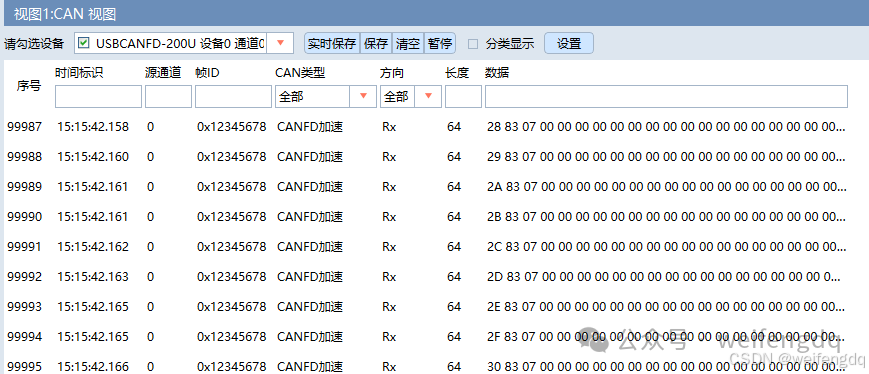This screenshot has height=374, width=869.
Task: Click the 实时保存 button
Action: tap(332, 44)
